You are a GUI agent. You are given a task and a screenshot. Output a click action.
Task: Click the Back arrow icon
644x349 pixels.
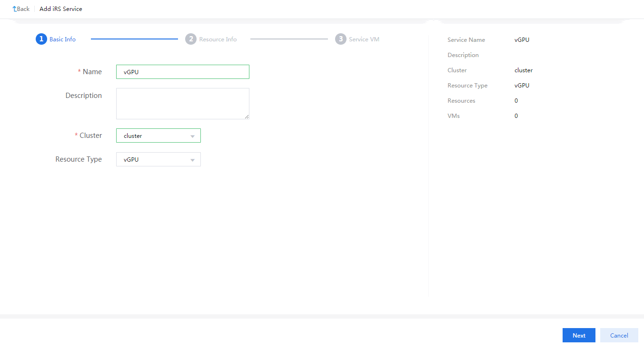pos(14,9)
